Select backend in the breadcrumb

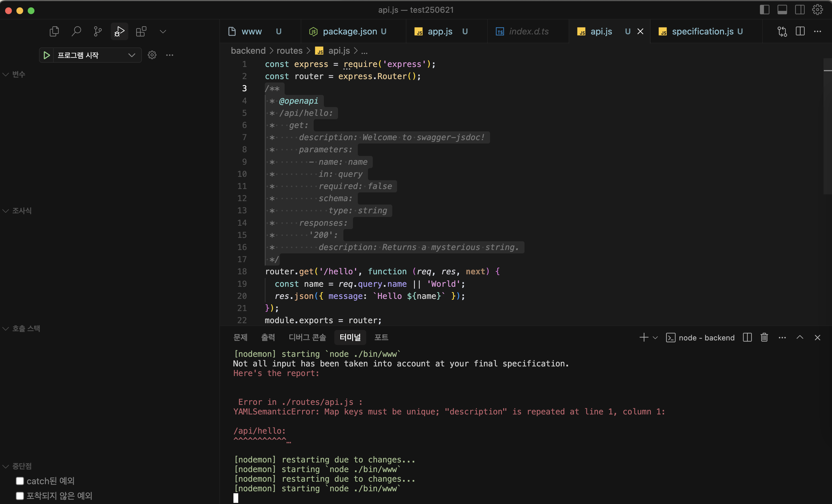pos(248,51)
